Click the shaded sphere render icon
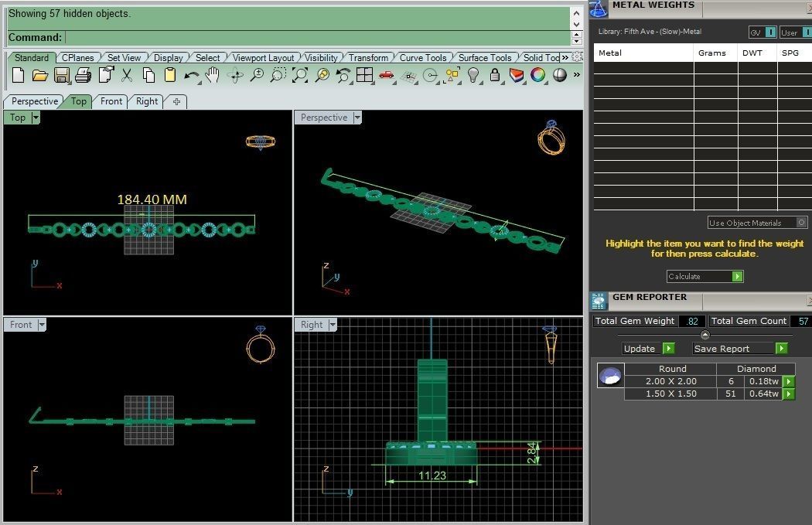Screen dimensions: 812x525 point(560,76)
